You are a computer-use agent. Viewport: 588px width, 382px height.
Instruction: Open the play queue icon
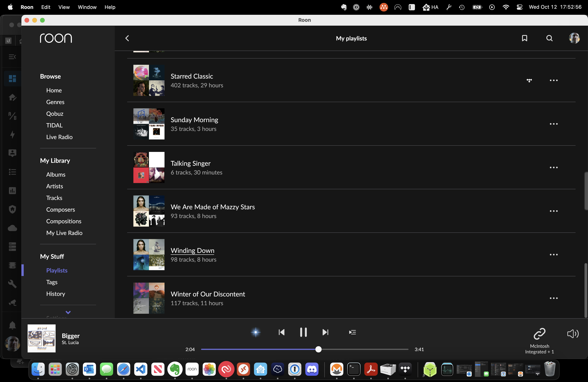point(352,332)
